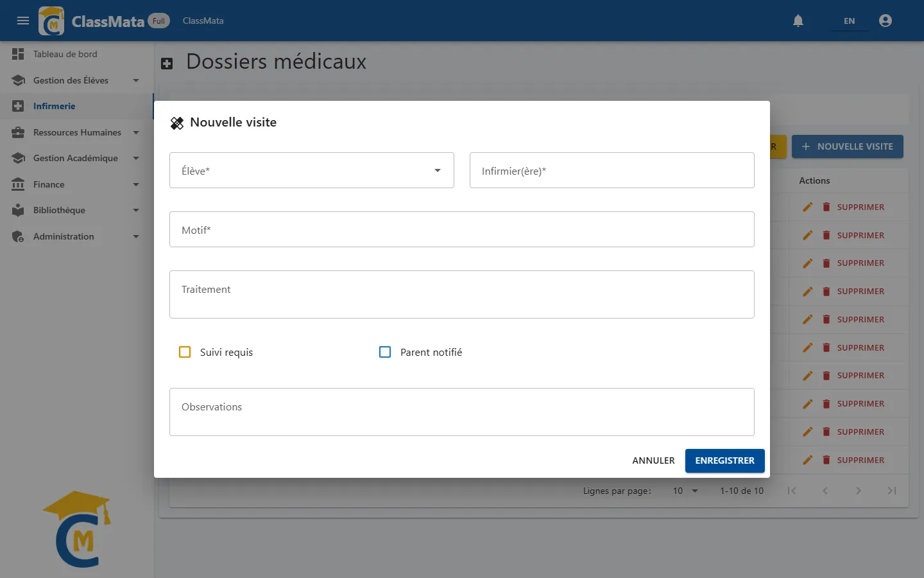
Task: Expand the Administration submenu arrow
Action: 136,236
